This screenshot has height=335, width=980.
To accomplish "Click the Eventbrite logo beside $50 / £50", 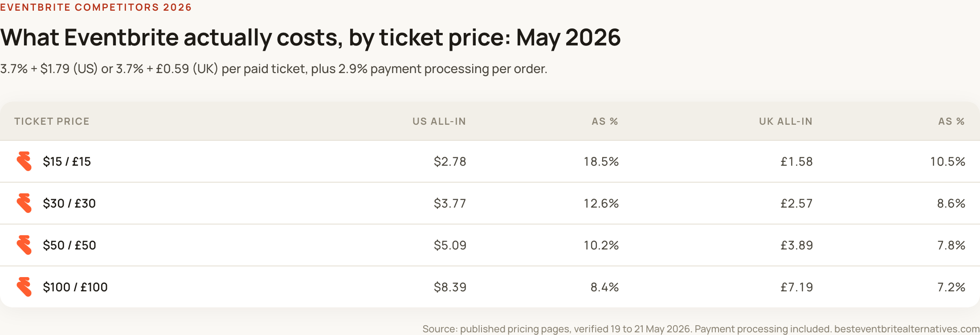I will [x=24, y=245].
